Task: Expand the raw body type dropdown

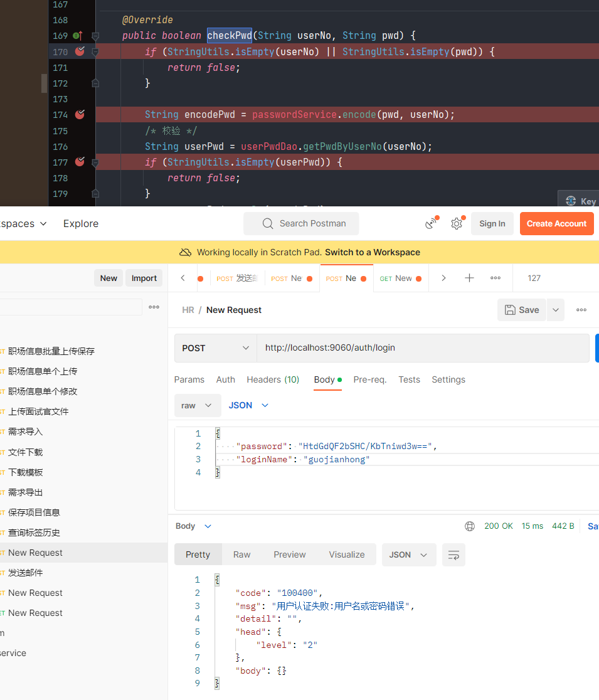Action: (x=197, y=405)
